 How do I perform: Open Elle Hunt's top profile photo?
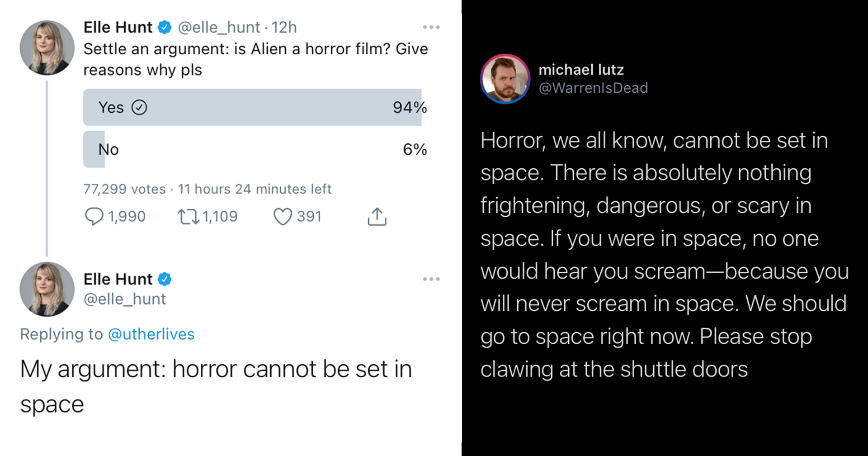(47, 47)
